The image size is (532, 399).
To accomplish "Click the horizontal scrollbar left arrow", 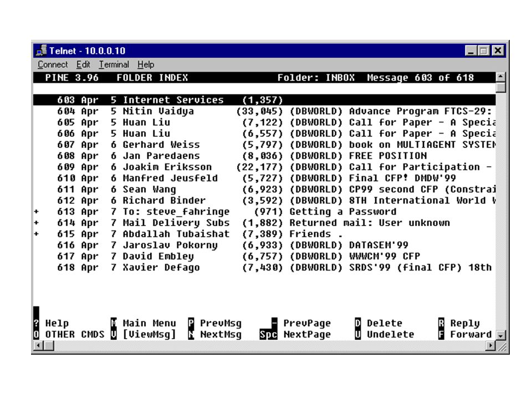I will (x=39, y=346).
